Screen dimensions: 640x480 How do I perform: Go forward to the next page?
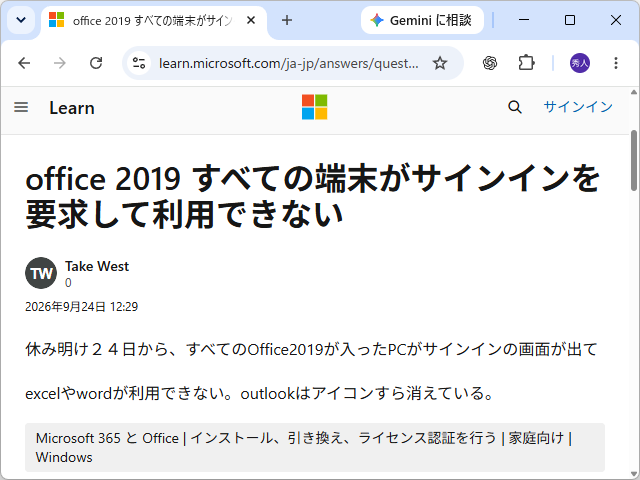tap(60, 63)
